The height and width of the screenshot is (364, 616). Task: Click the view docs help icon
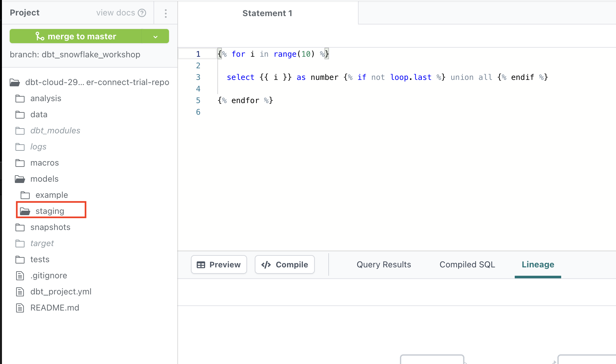(142, 13)
